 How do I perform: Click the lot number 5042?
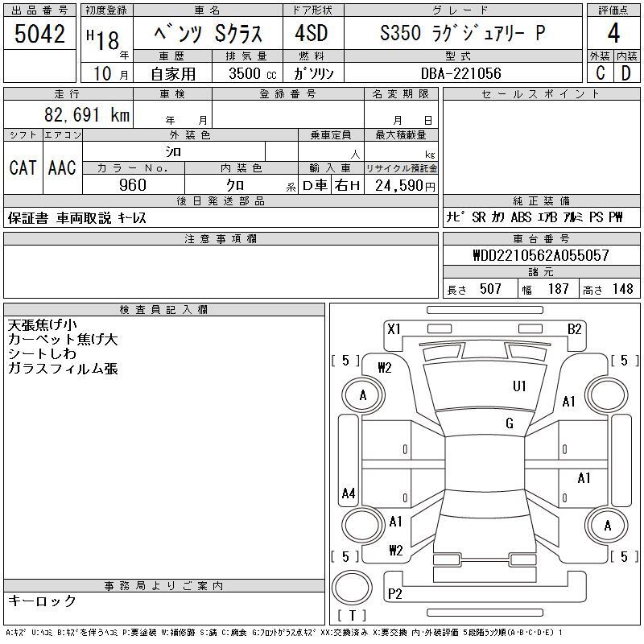pyautogui.click(x=39, y=33)
